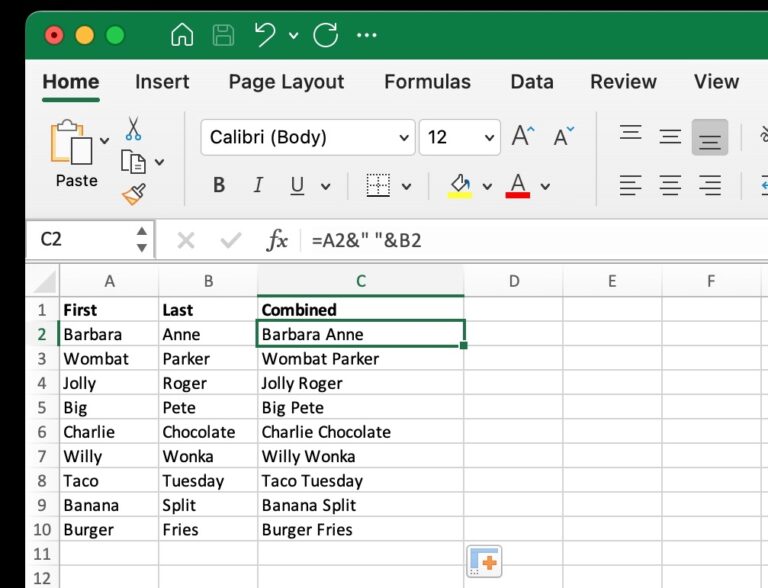
Task: Align cell content to top
Action: [x=630, y=133]
